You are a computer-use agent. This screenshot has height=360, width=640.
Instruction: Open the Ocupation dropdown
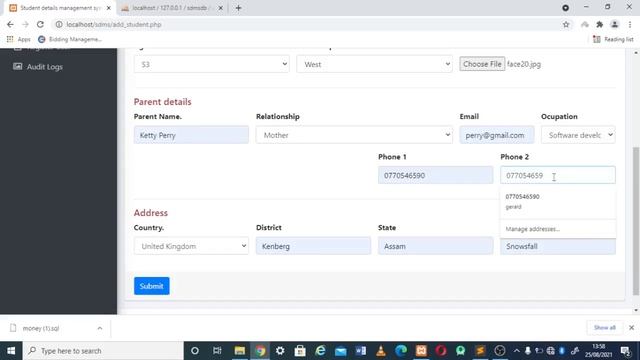[x=578, y=135]
